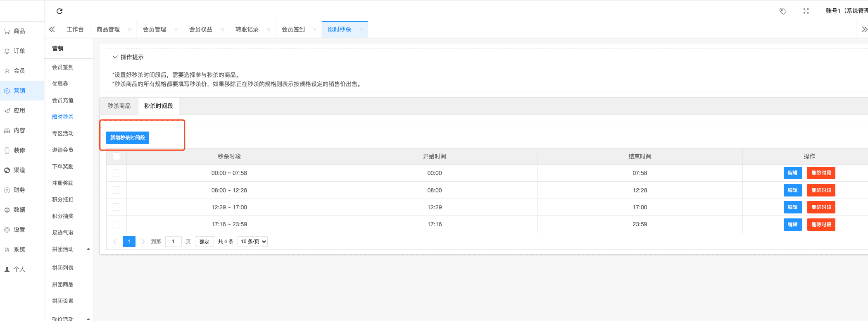Check the 00:00 ~ 07:58 row checkbox
The height and width of the screenshot is (321, 868).
pyautogui.click(x=117, y=173)
